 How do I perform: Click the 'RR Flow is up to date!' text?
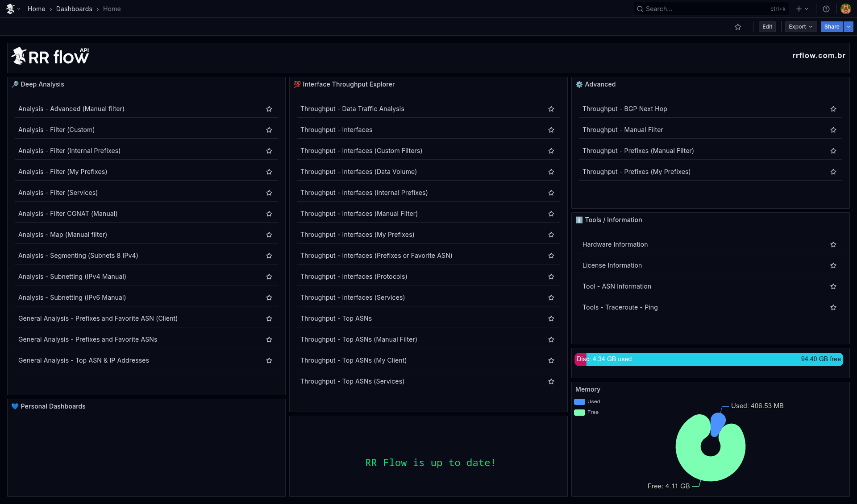point(430,463)
